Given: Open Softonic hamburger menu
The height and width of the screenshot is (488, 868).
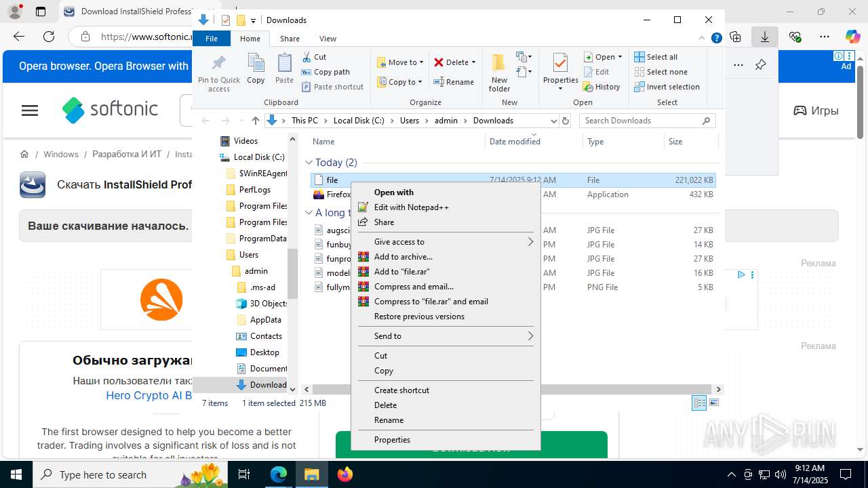Looking at the screenshot, I should [x=30, y=110].
